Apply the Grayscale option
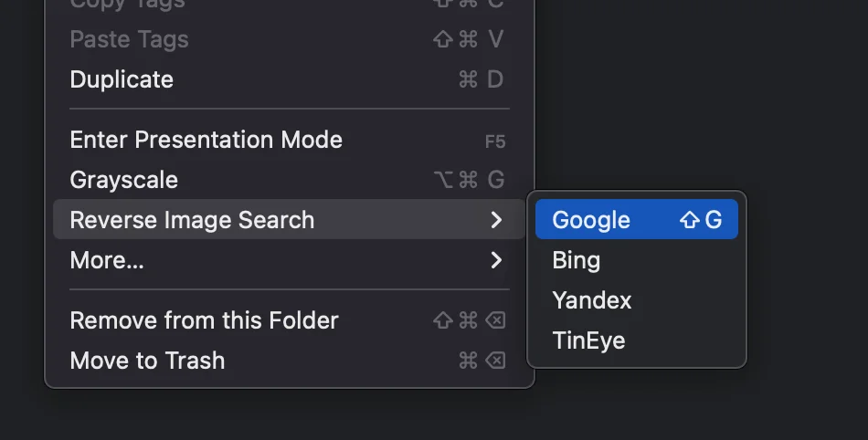This screenshot has width=868, height=440. pyautogui.click(x=123, y=180)
